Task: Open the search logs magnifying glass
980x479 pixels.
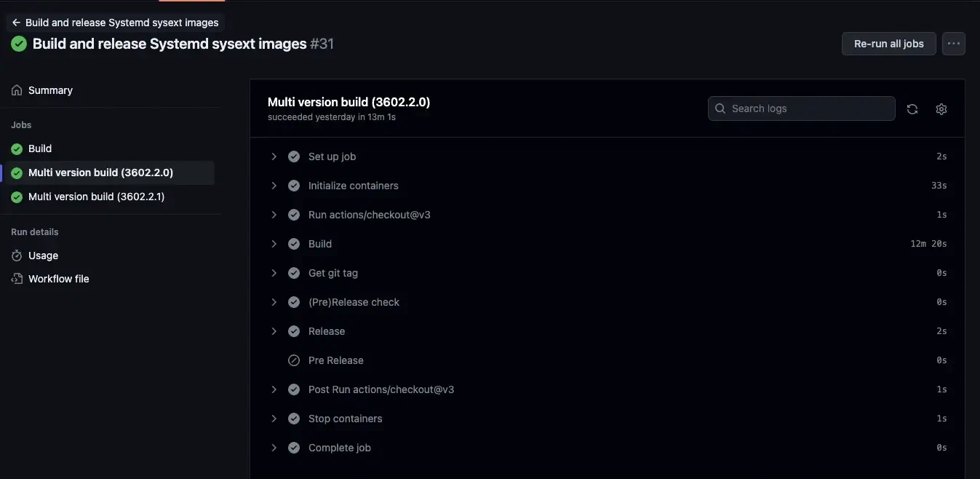Action: [x=720, y=108]
